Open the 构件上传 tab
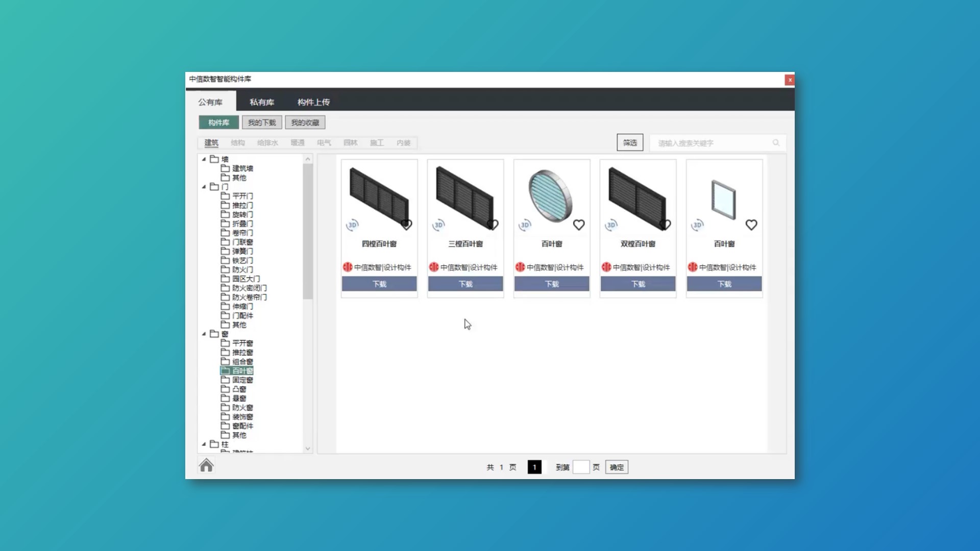Screen dimensions: 980x551 click(313, 102)
